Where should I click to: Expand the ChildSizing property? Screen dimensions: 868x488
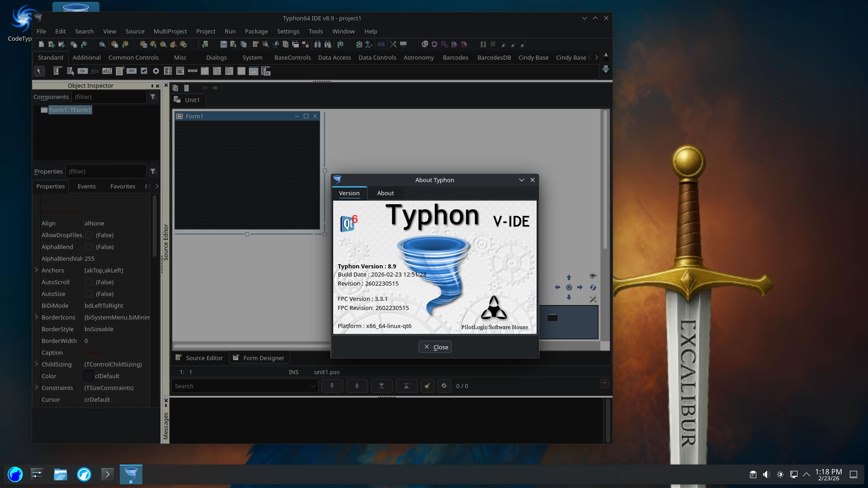coord(37,364)
